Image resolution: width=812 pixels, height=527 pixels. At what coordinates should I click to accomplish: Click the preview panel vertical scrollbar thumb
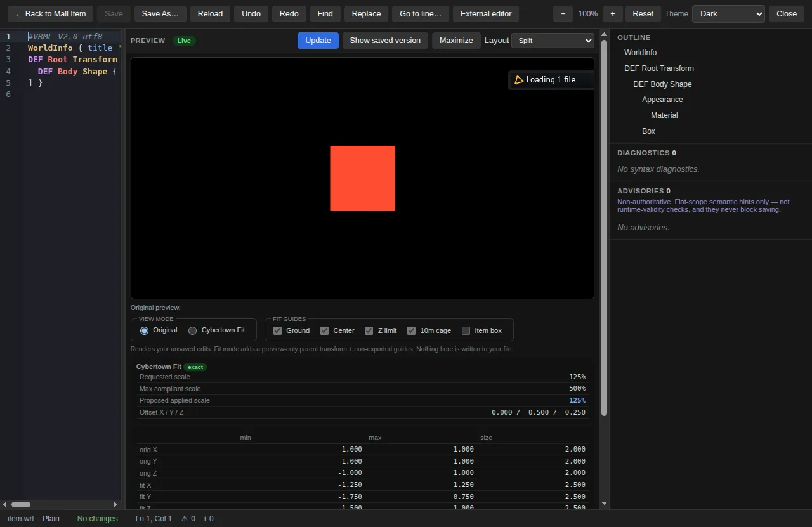(604, 227)
